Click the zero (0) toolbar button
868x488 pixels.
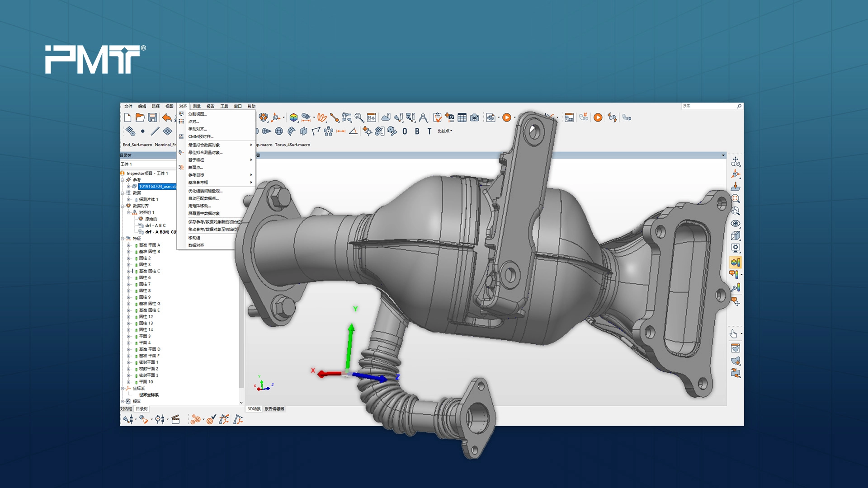tap(405, 131)
